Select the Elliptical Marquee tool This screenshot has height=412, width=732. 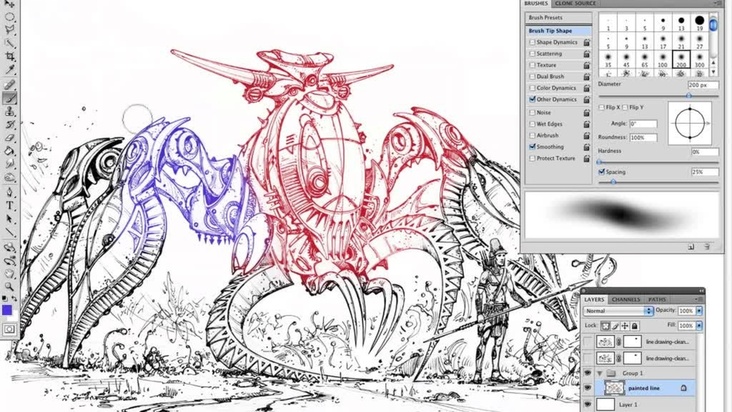(9, 17)
